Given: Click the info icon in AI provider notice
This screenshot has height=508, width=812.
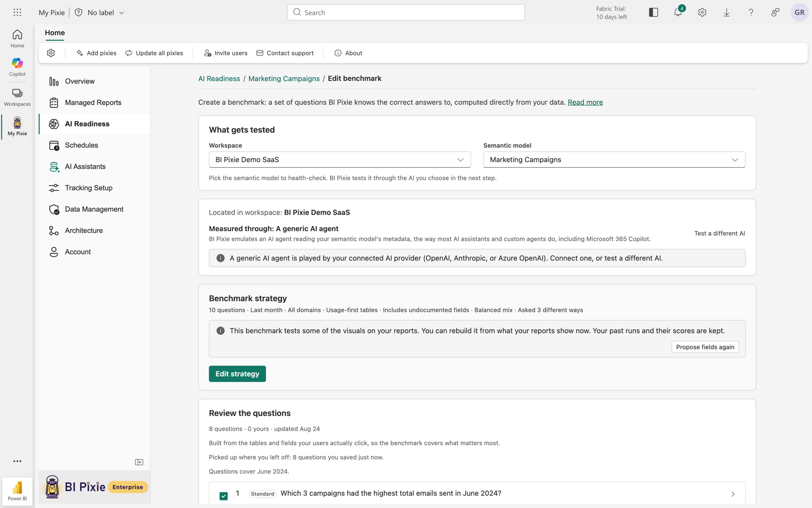Looking at the screenshot, I should (220, 258).
